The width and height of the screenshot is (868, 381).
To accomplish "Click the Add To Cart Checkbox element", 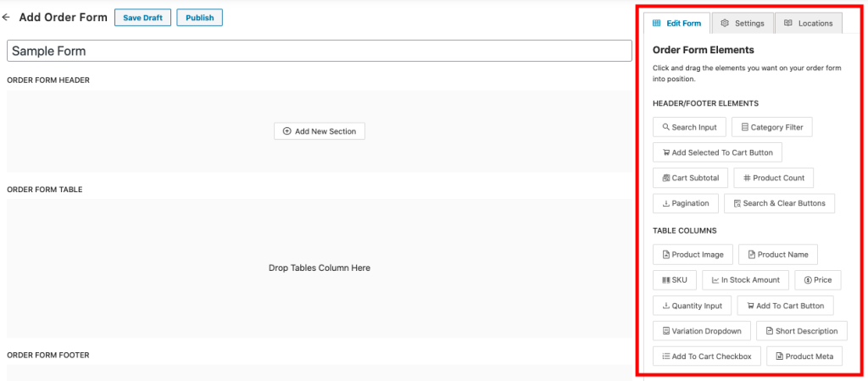I will 706,356.
